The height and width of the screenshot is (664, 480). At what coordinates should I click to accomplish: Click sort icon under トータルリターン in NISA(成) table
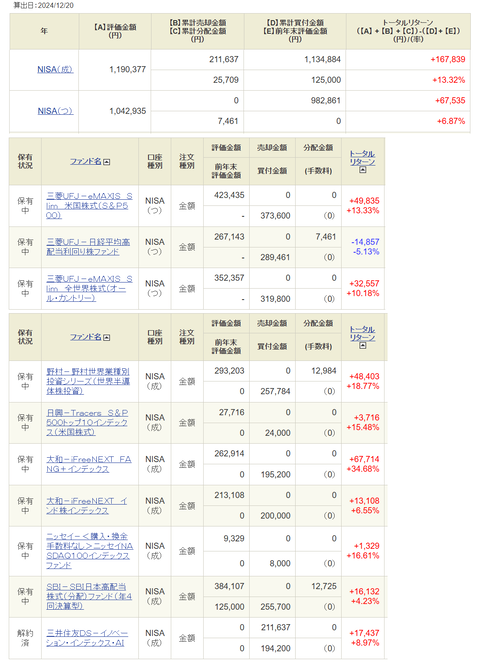[x=363, y=346]
